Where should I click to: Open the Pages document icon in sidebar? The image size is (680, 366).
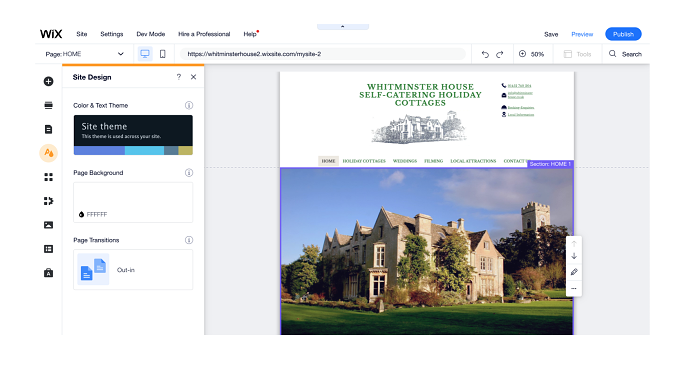pos(49,129)
